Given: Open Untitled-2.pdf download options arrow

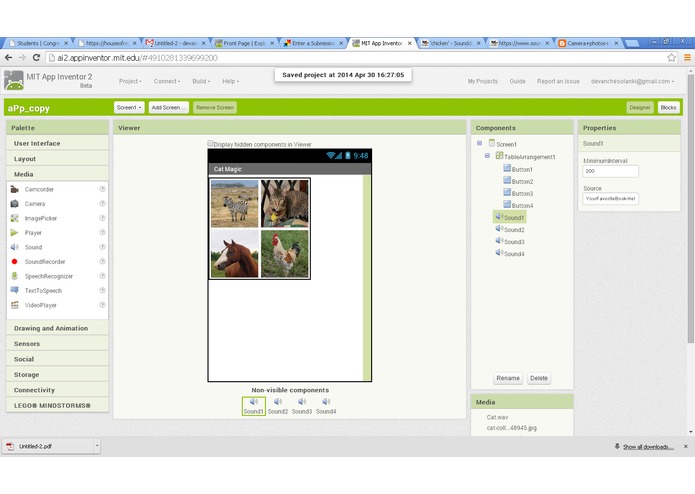Looking at the screenshot, I should [x=97, y=446].
